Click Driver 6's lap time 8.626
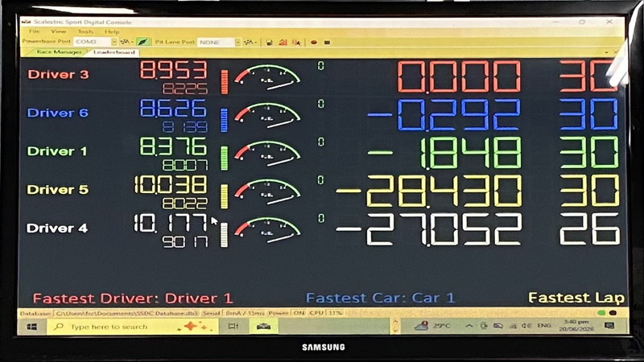Image resolution: width=644 pixels, height=362 pixels. pos(173,108)
